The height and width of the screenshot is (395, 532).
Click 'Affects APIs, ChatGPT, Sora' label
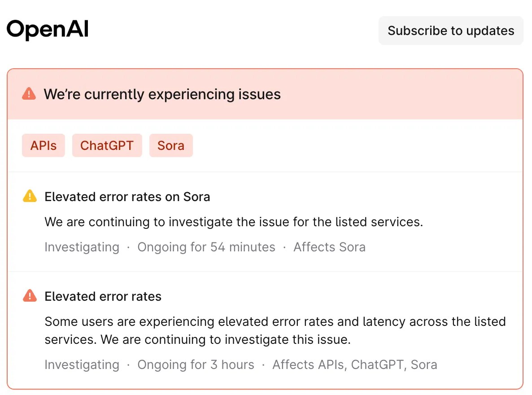click(x=354, y=364)
